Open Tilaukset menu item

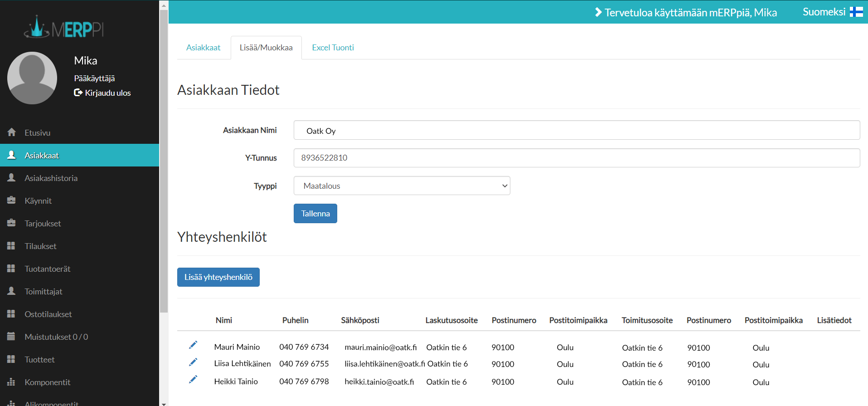coord(80,246)
